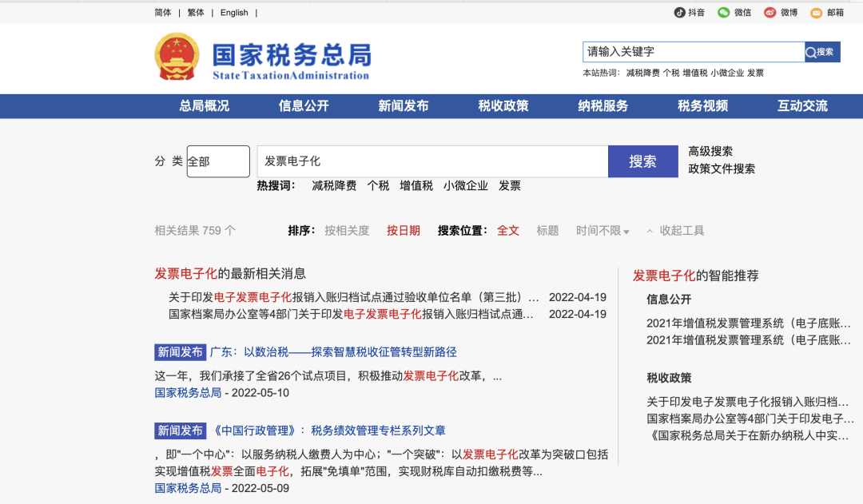Open 高级搜索 advanced search
Viewport: 863px width, 504px height.
710,151
